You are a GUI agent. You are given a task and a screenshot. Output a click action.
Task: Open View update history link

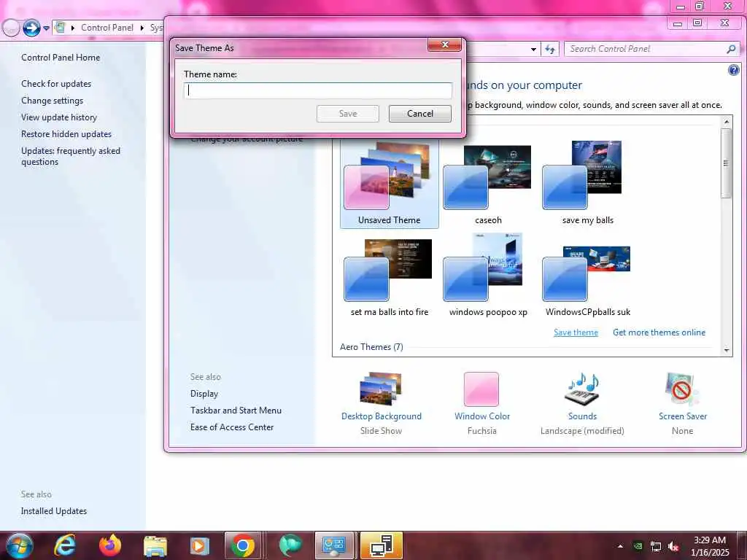point(58,117)
